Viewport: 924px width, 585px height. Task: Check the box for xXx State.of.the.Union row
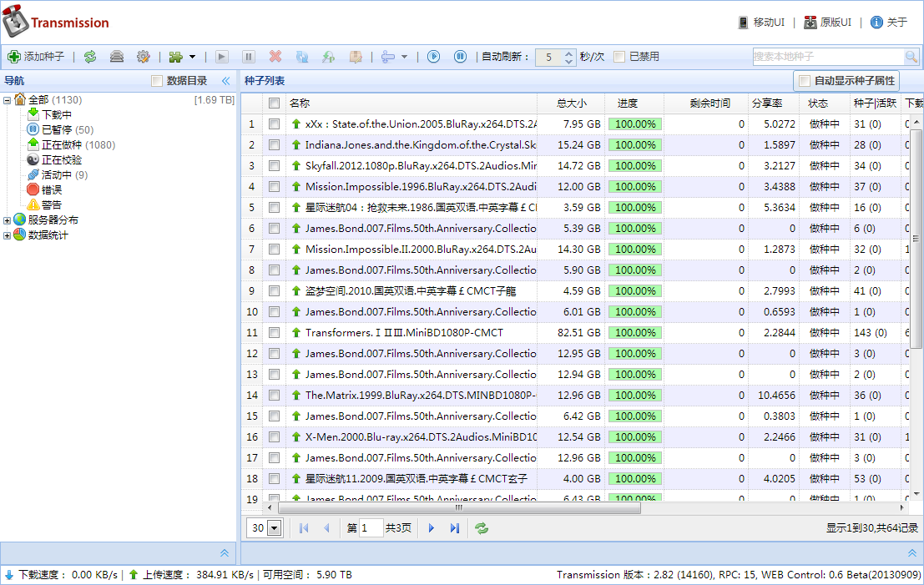(x=274, y=124)
